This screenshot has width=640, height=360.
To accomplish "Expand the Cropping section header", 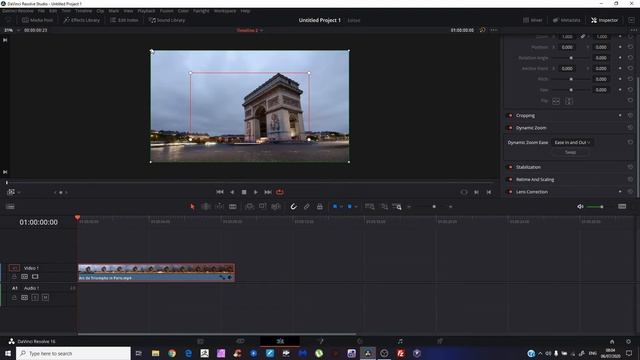I will [525, 116].
